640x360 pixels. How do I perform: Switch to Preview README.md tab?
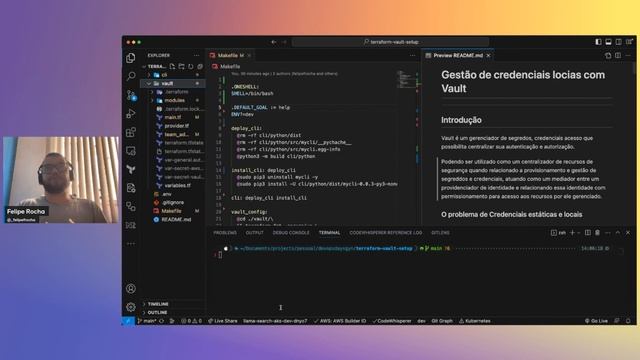pos(458,56)
